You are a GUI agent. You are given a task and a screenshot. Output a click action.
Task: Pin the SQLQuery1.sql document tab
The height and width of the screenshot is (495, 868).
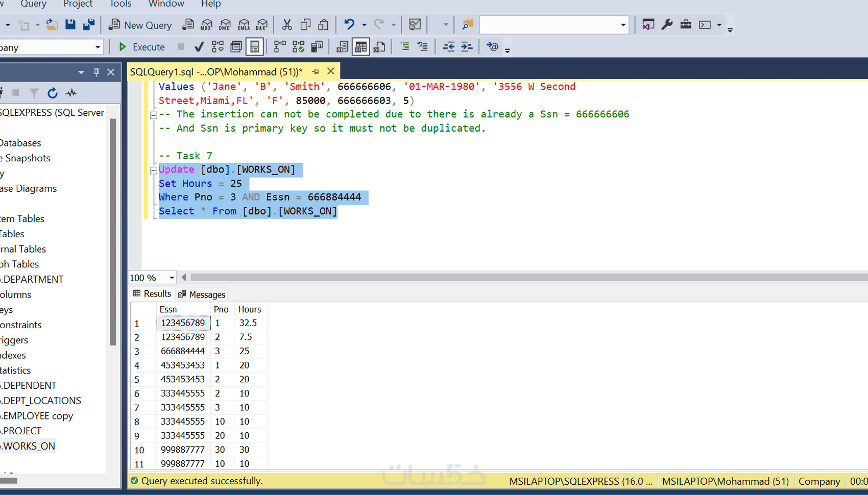[x=316, y=71]
